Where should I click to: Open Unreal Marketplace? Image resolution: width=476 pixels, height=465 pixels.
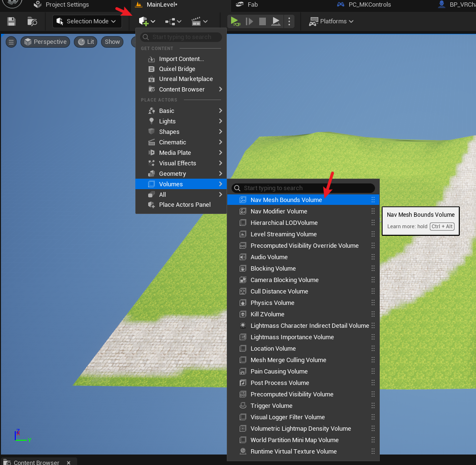[x=181, y=79]
